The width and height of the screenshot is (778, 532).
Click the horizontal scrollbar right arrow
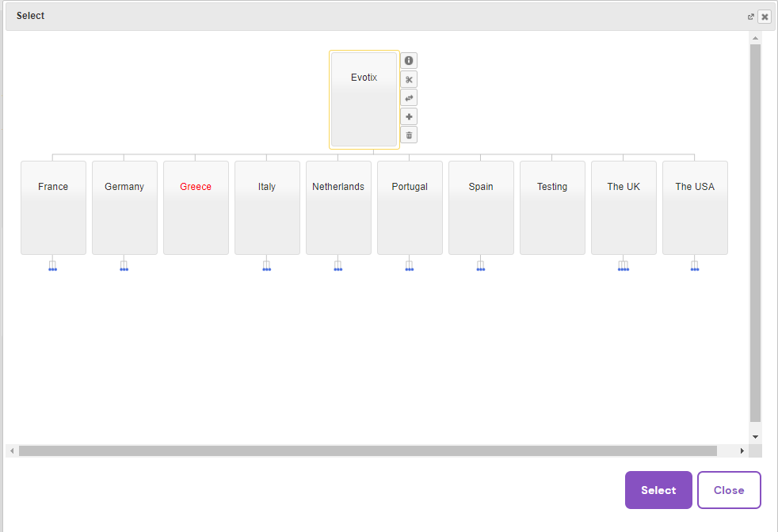(x=742, y=450)
